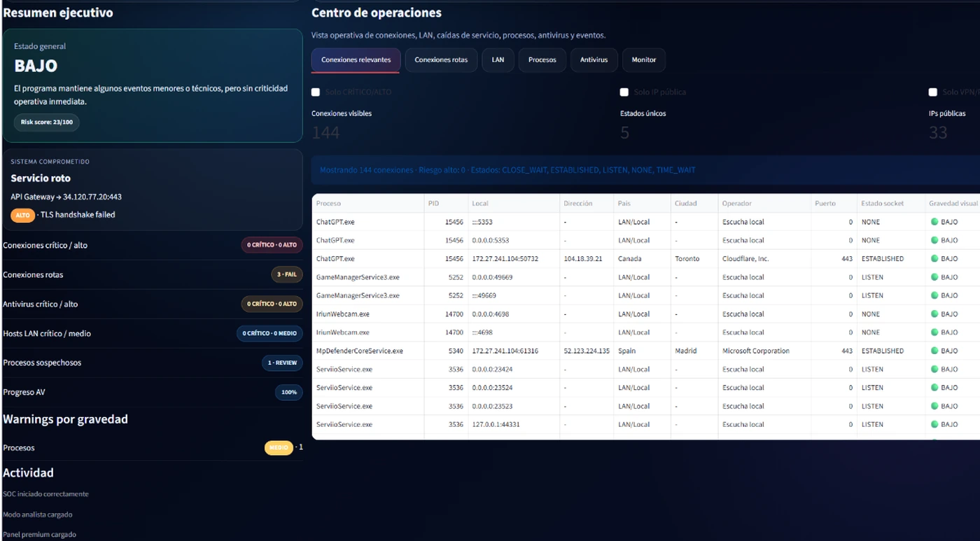
Task: Click the 100% Progreso AV indicator
Action: click(288, 393)
